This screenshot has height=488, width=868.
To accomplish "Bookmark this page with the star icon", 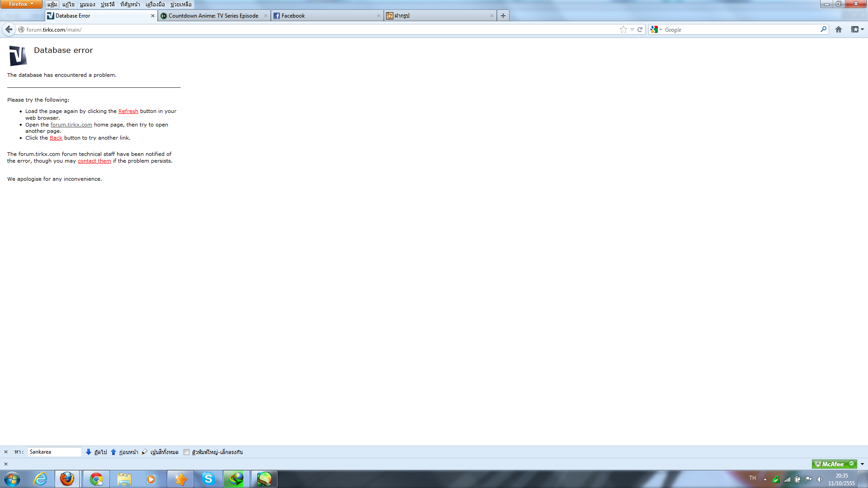I will point(623,29).
